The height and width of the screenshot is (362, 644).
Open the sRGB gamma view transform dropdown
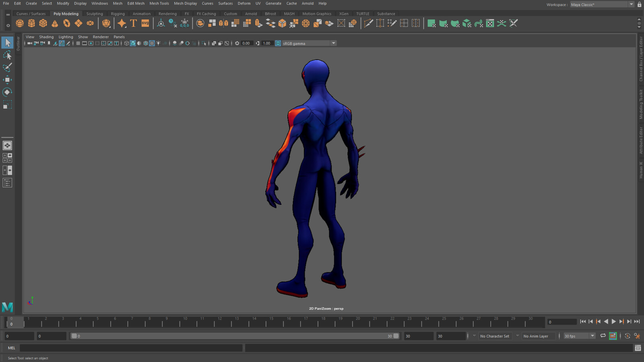click(x=309, y=43)
